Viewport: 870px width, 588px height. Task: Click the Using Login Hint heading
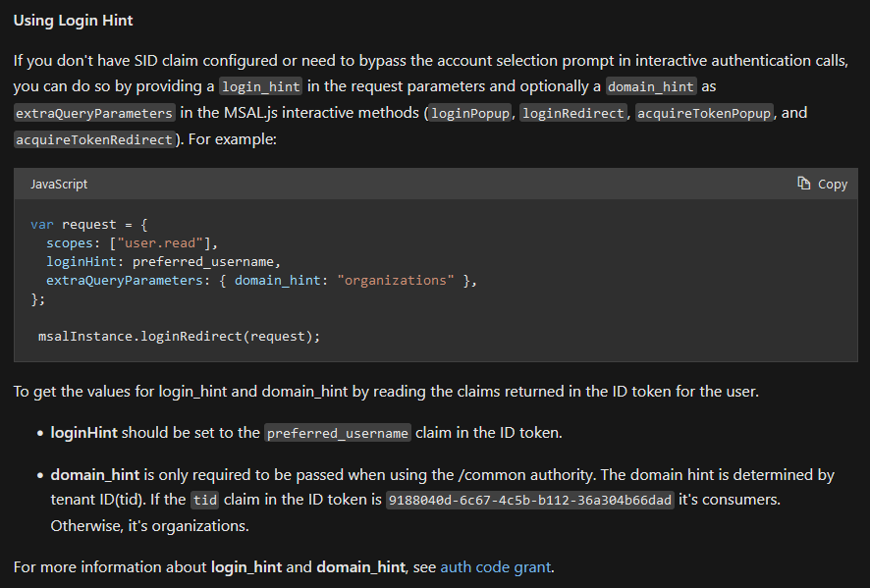(x=74, y=21)
